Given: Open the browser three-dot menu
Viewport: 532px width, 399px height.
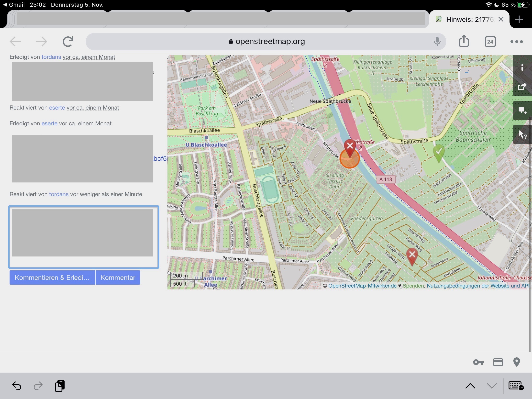Looking at the screenshot, I should [516, 42].
